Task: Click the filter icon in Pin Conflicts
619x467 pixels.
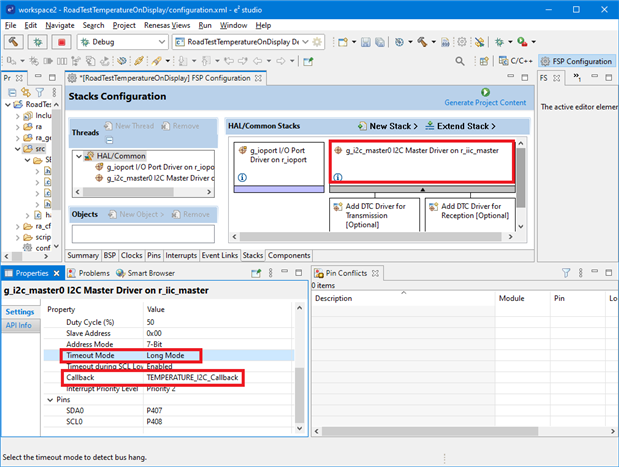Action: (565, 272)
